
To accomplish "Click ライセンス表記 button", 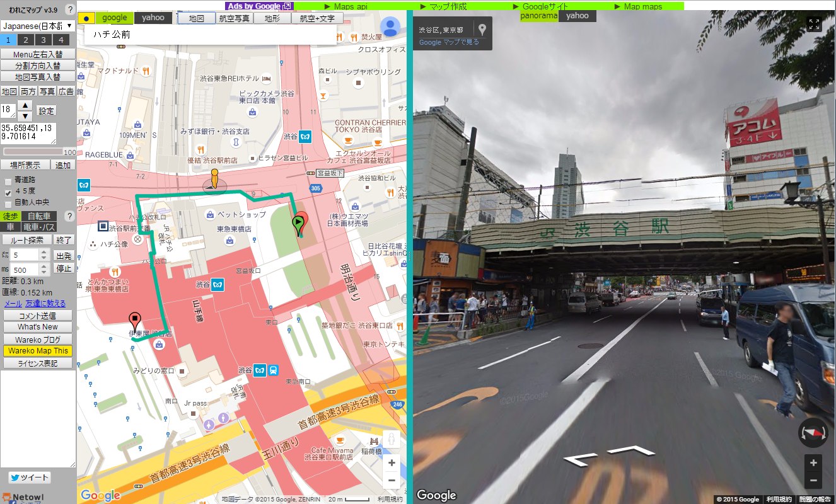I will pos(38,363).
